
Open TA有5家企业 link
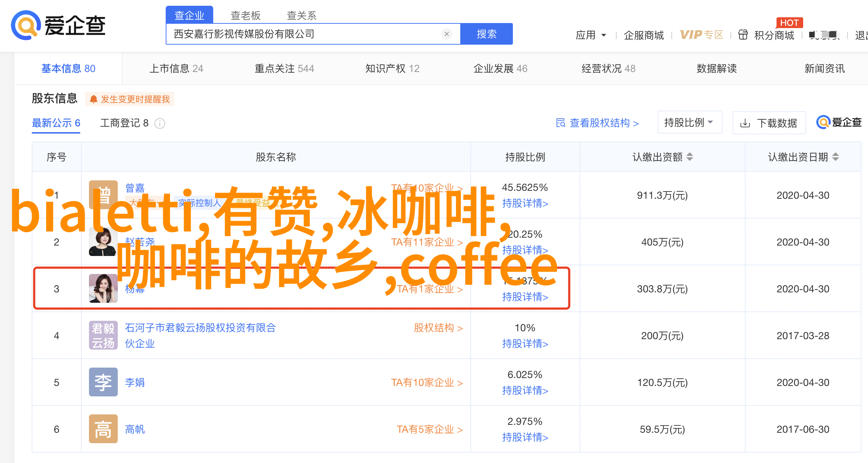(430, 429)
